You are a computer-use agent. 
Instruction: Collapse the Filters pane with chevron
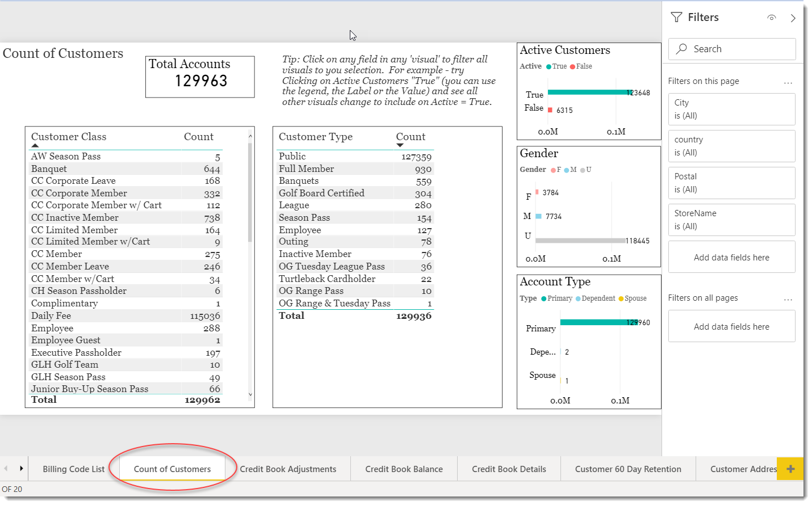(793, 18)
